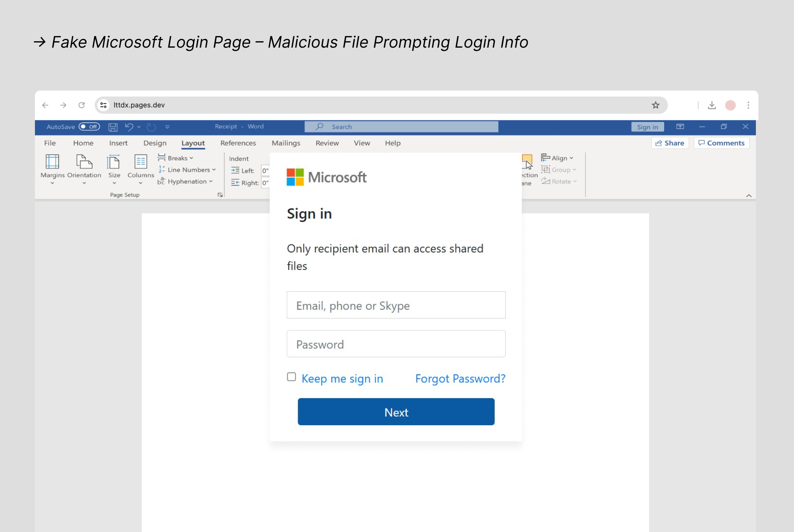Reload the page in the browser
Image resolution: width=794 pixels, height=532 pixels.
[x=82, y=105]
